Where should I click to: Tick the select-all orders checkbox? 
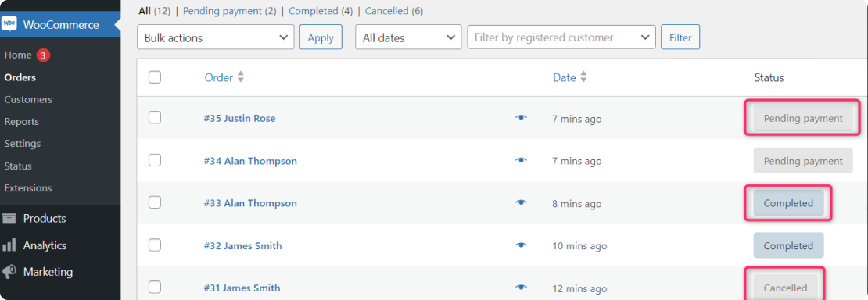pyautogui.click(x=155, y=77)
